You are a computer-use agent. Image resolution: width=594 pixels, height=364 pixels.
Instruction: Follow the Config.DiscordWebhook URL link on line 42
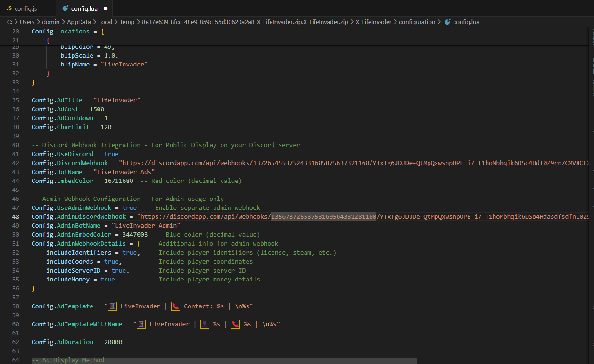[356, 163]
